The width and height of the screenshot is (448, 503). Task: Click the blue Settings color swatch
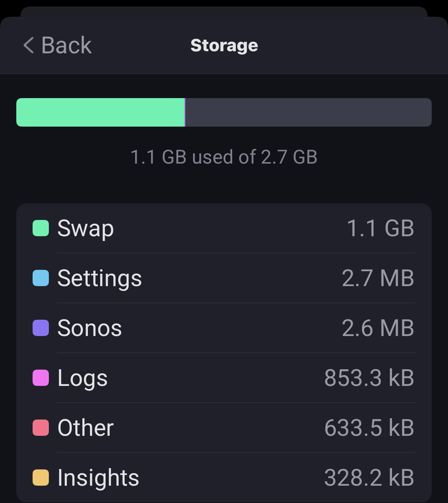coord(41,278)
